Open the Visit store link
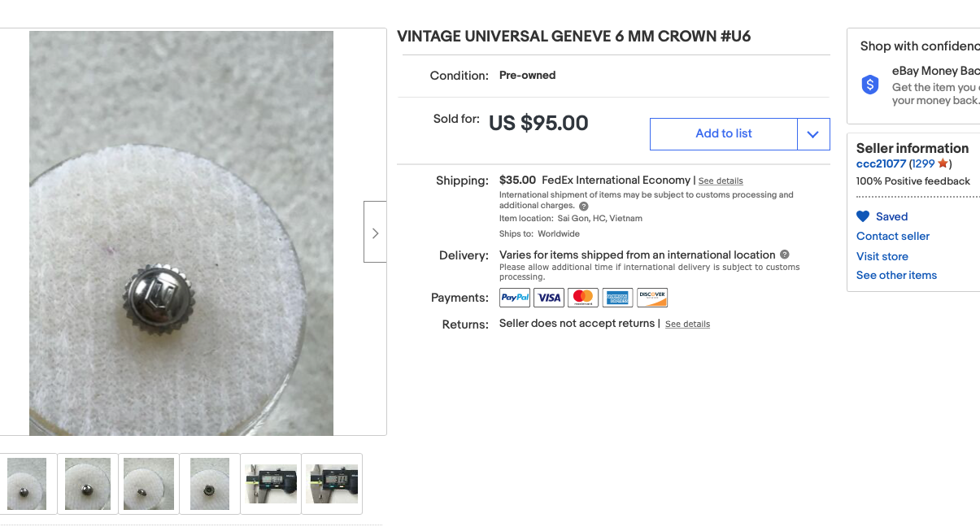This screenshot has height=527, width=980. 882,256
